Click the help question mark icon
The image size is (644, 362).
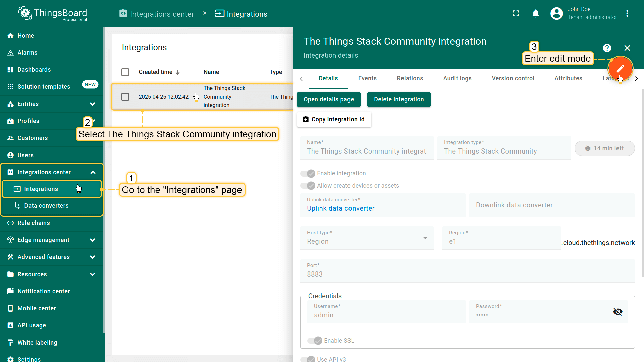tap(607, 48)
